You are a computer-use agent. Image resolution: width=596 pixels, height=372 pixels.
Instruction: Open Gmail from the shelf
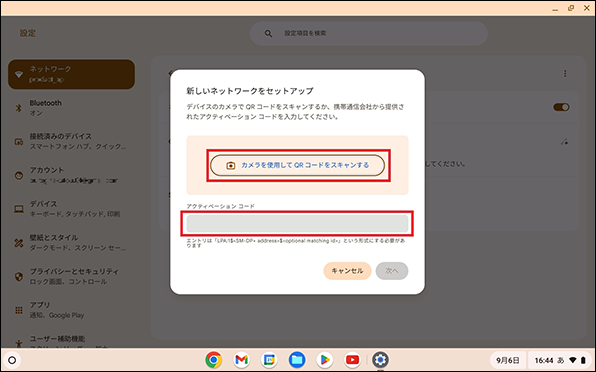pyautogui.click(x=241, y=359)
